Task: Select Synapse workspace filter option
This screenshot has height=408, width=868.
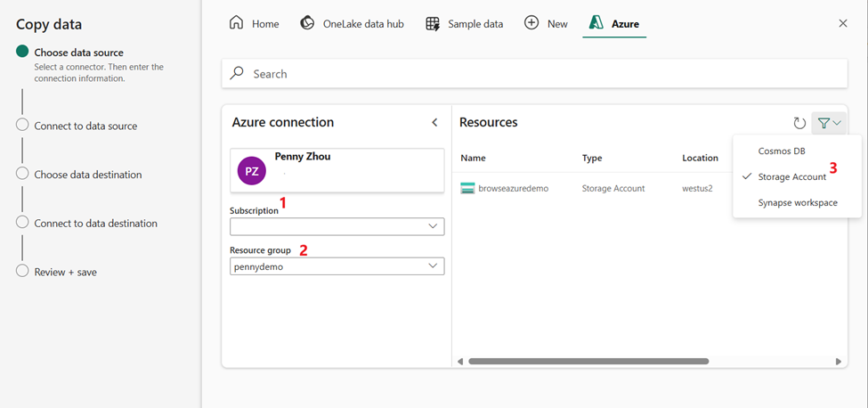Action: pyautogui.click(x=797, y=202)
